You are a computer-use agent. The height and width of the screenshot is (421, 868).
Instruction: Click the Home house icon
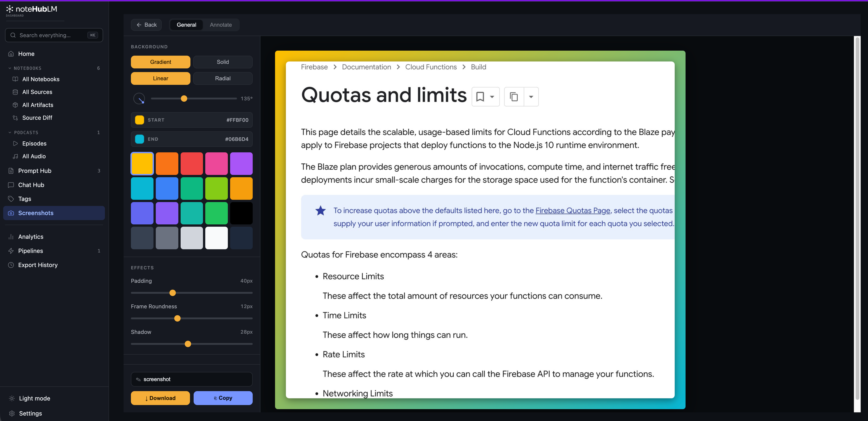11,54
